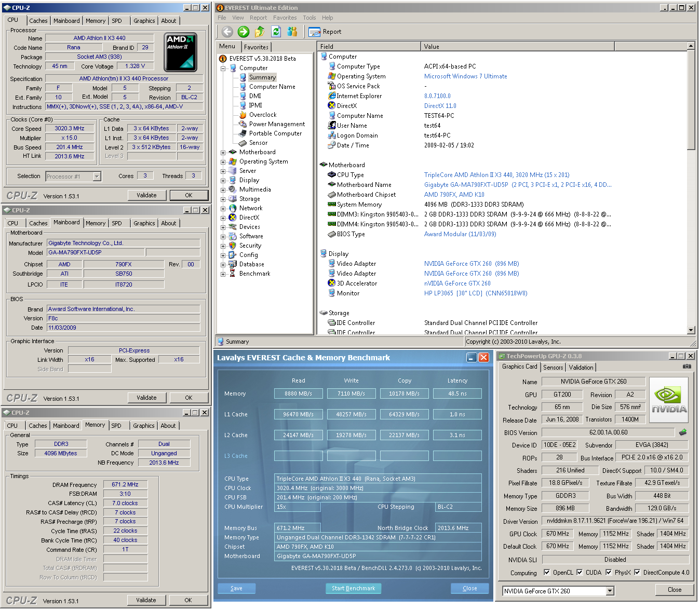
Task: Click the EVEREST v5.30.2018 Beta root node
Action: click(262, 59)
